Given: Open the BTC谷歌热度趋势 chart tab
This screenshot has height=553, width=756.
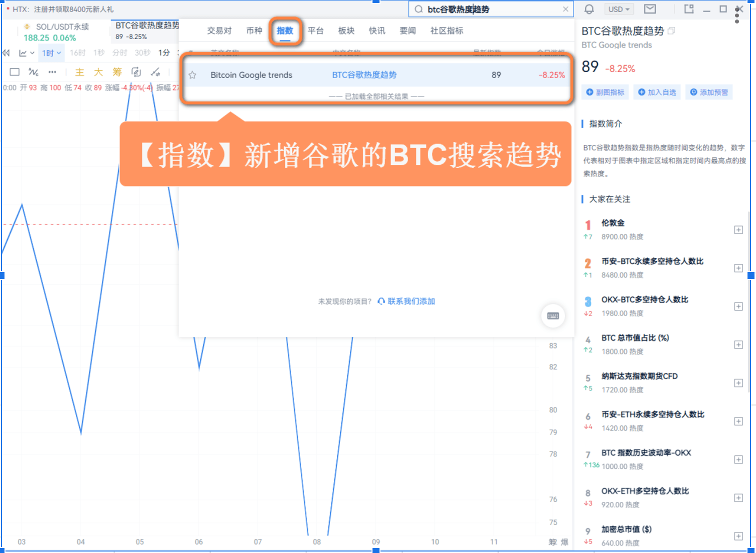Looking at the screenshot, I should (145, 31).
